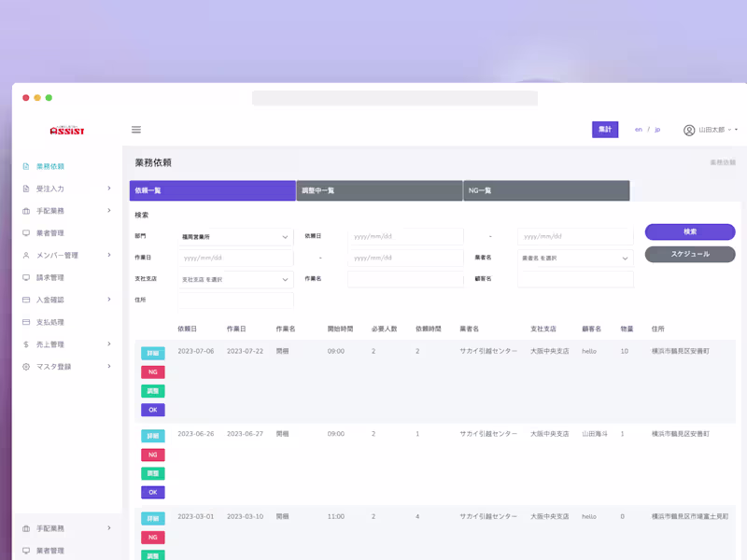Click NG for the 2023-07-06 request

coord(153,371)
